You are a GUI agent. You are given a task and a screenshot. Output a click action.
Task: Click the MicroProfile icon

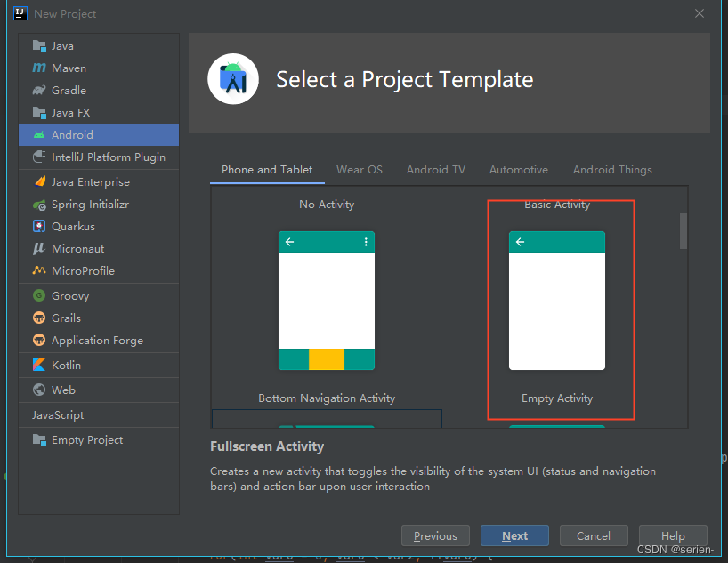click(39, 270)
